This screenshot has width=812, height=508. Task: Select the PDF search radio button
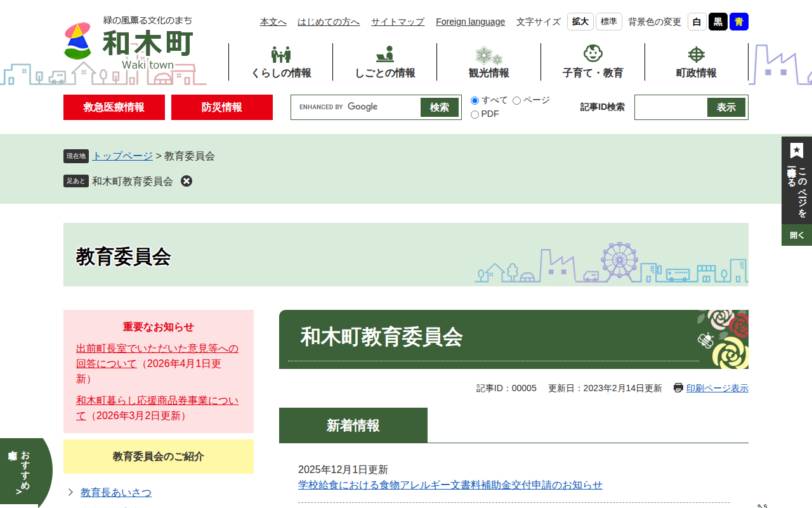[x=475, y=115]
